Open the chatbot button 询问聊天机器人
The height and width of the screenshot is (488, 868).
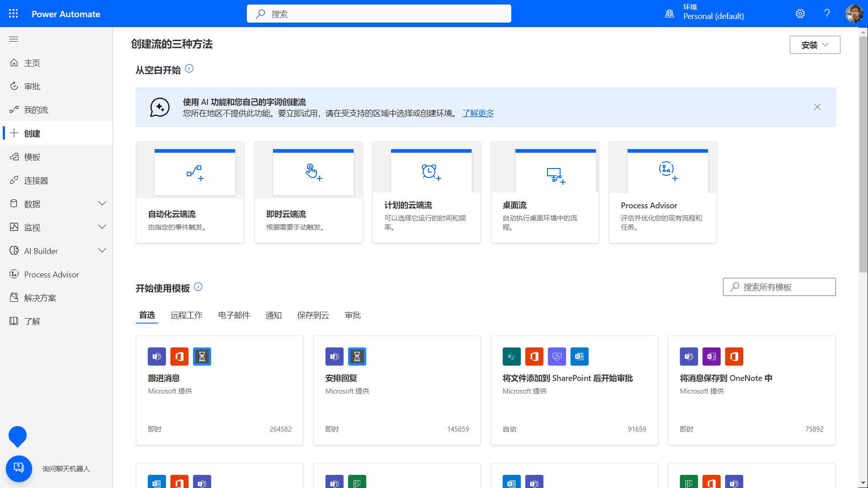click(x=19, y=469)
